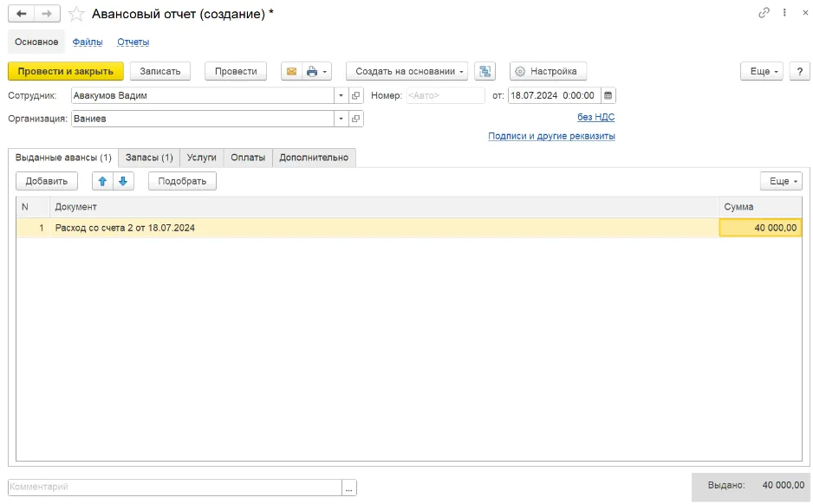Move the row down with the blue arrow

click(x=123, y=181)
